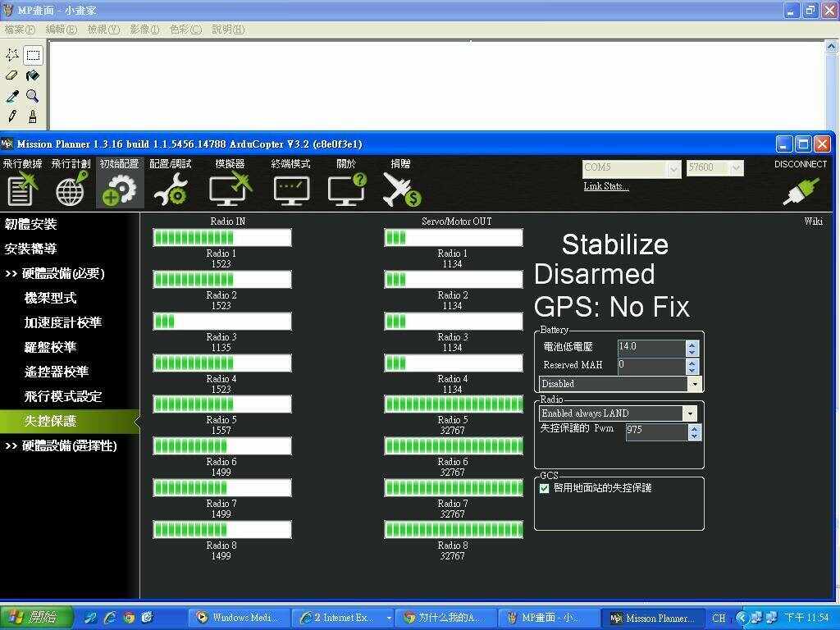Image resolution: width=840 pixels, height=630 pixels.
Task: Toggle the GCS failsafe checkbox
Action: coord(544,488)
